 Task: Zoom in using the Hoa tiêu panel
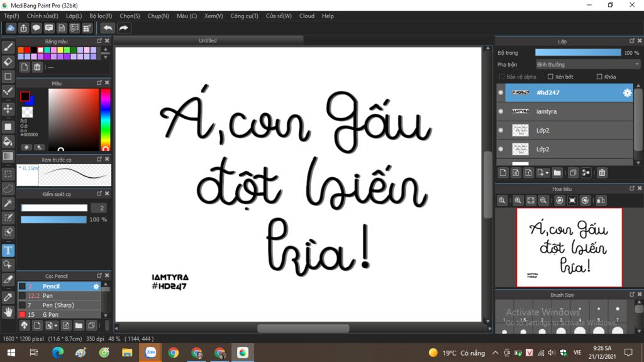coord(518,200)
